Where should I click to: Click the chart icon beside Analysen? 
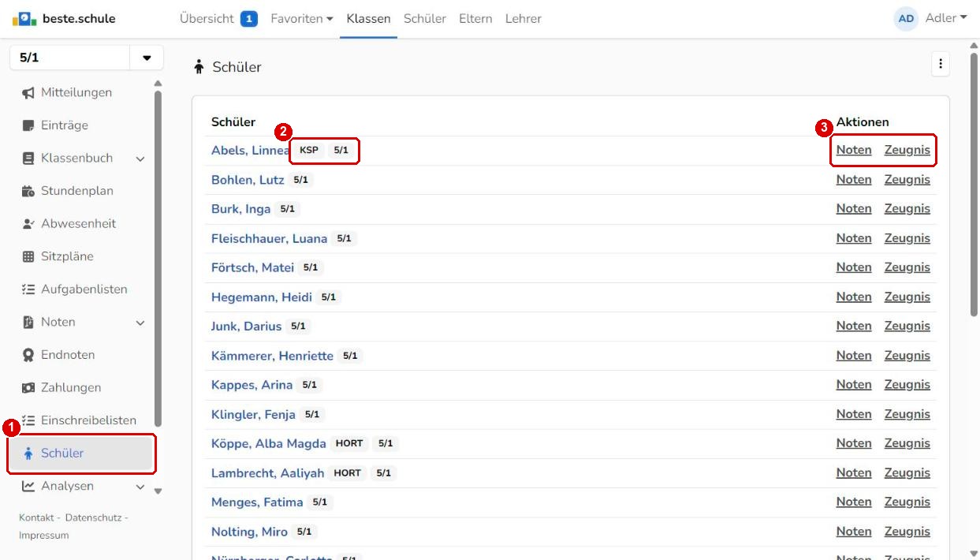(28, 486)
